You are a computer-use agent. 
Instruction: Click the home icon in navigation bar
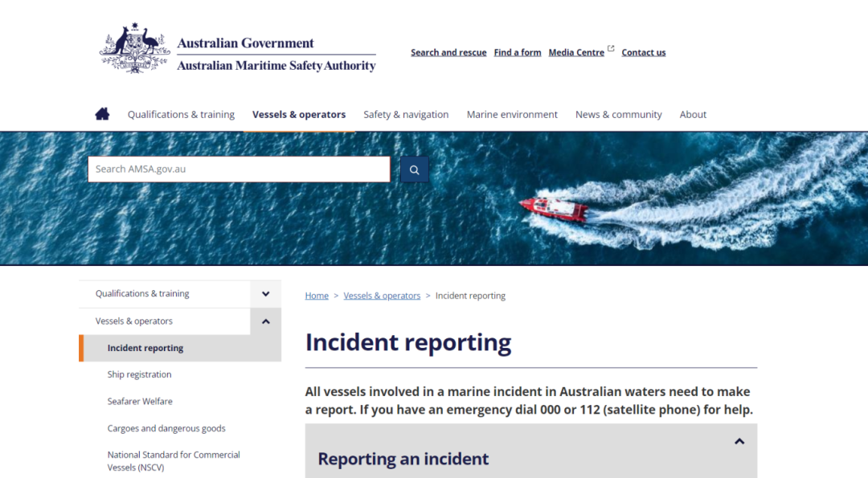102,114
